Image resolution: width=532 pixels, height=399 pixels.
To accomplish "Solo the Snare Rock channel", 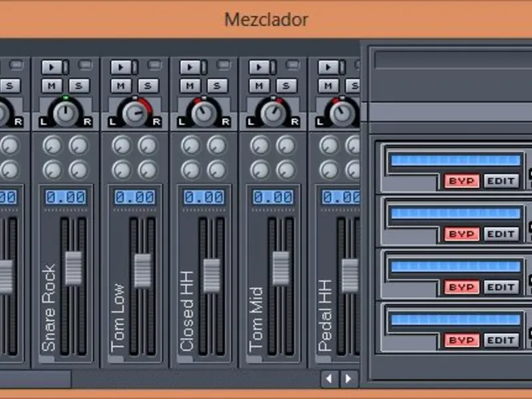I will pos(79,86).
